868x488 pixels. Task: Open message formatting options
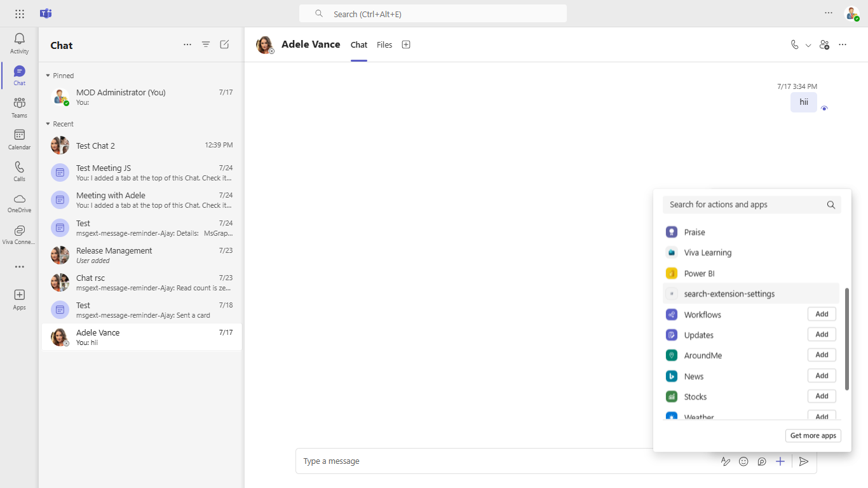coord(725,461)
